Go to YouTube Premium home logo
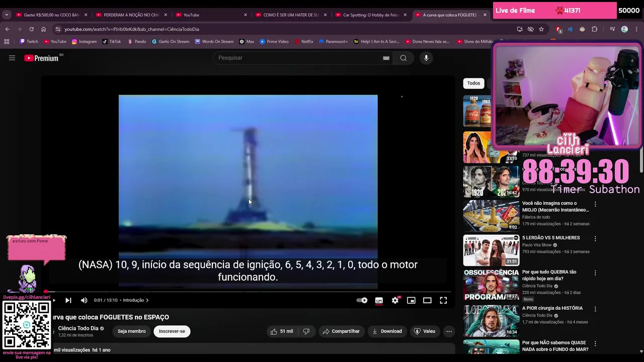 41,58
